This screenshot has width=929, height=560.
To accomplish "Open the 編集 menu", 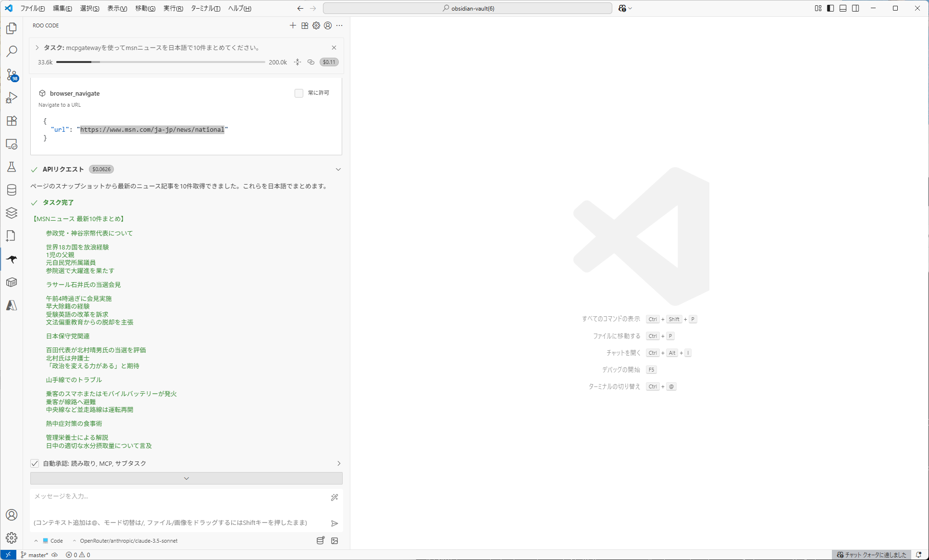I will coord(62,8).
